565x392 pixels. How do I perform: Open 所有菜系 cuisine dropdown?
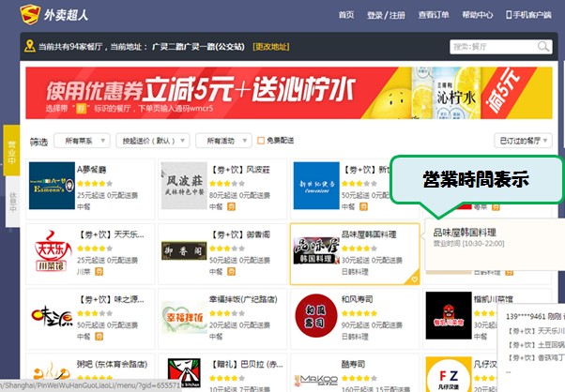[x=82, y=141]
